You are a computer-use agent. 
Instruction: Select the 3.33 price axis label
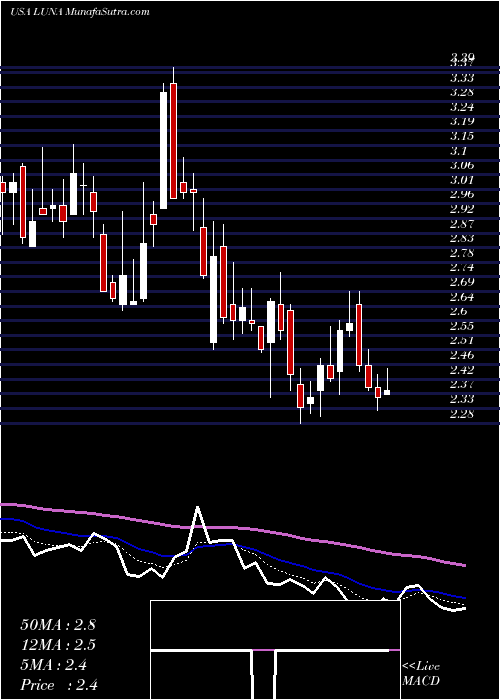point(462,78)
